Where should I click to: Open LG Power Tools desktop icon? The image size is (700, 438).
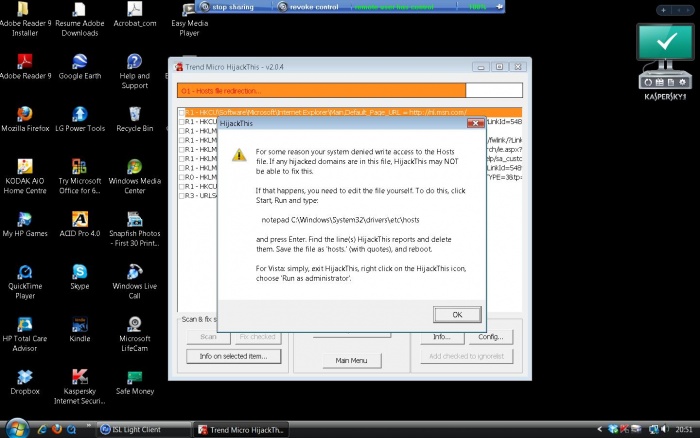pyautogui.click(x=80, y=119)
